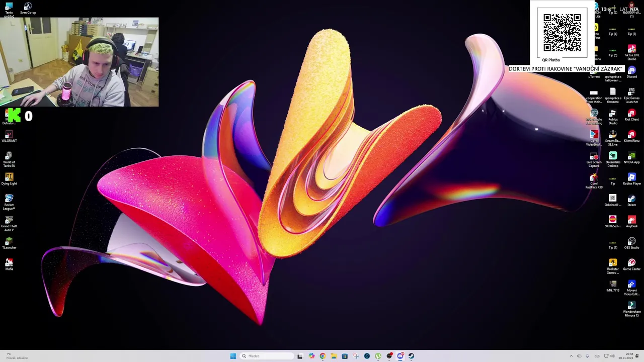
Task: Open Google Chrome from the taskbar
Action: [x=323, y=356]
